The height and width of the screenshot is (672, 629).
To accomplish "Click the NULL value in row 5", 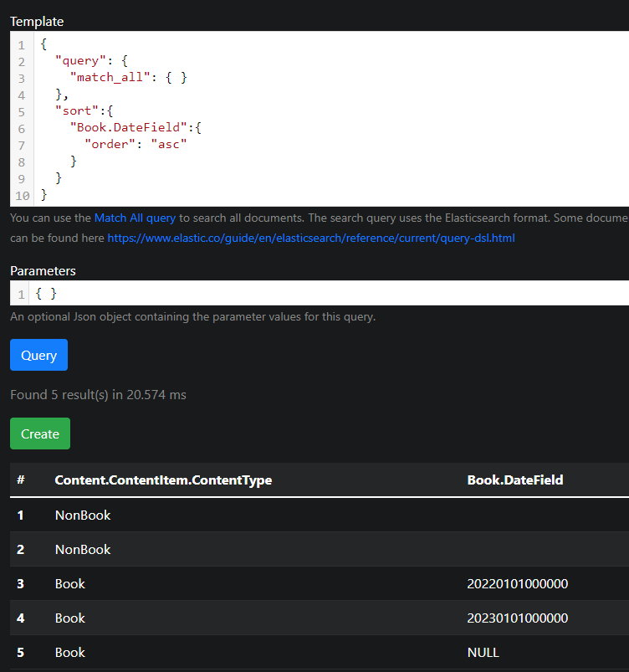I will coord(483,652).
